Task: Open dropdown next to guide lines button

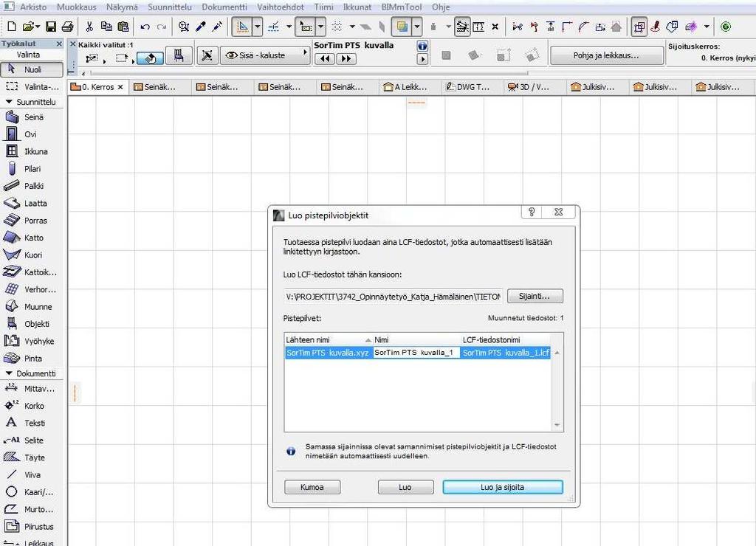Action: click(x=258, y=27)
